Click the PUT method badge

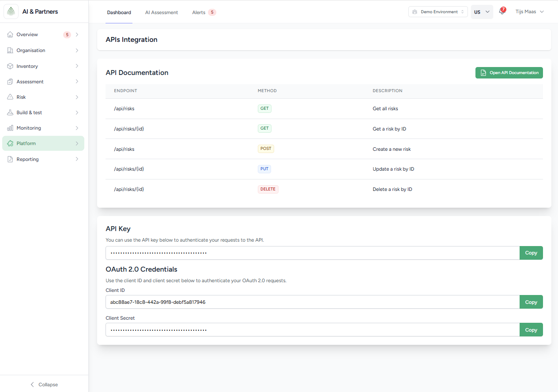pyautogui.click(x=264, y=169)
